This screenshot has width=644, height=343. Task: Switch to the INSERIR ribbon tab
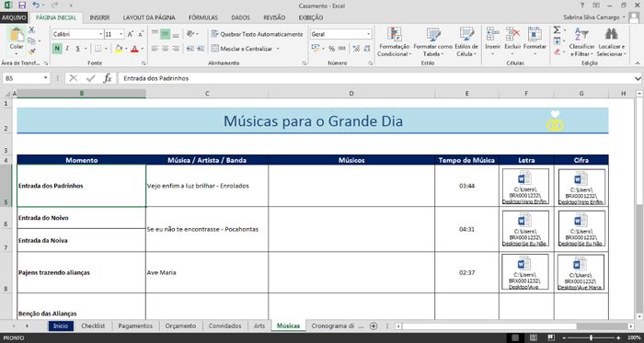click(99, 17)
